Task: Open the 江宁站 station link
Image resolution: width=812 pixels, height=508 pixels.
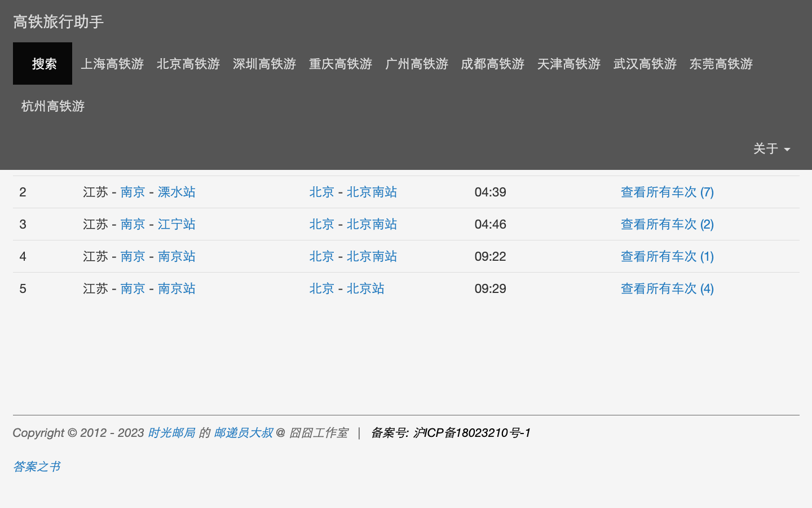Action: pyautogui.click(x=176, y=224)
